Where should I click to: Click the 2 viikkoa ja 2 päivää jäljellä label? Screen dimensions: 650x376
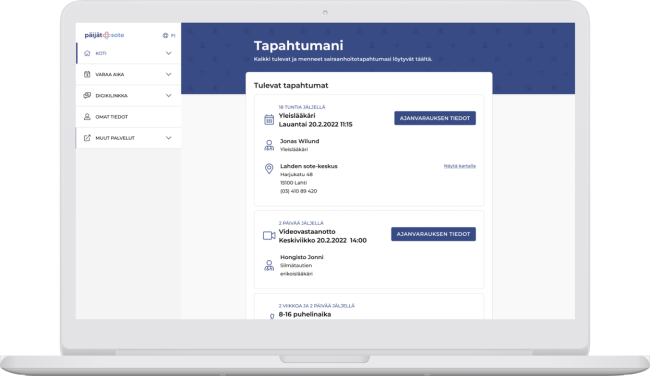(317, 306)
